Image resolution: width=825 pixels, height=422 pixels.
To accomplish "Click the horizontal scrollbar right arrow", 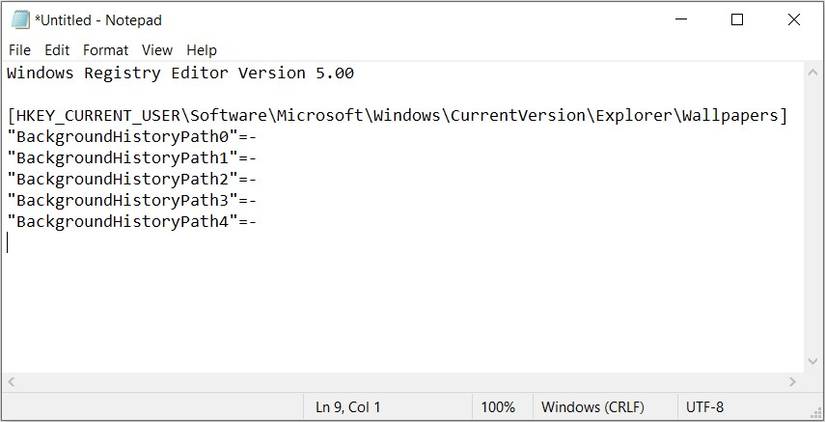I will click(x=793, y=382).
